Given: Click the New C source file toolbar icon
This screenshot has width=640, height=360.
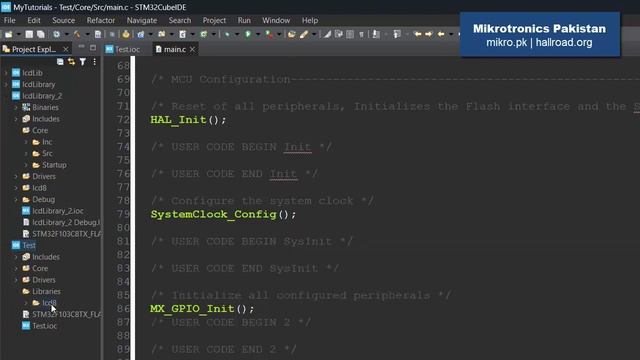Looking at the screenshot, I should [182, 35].
